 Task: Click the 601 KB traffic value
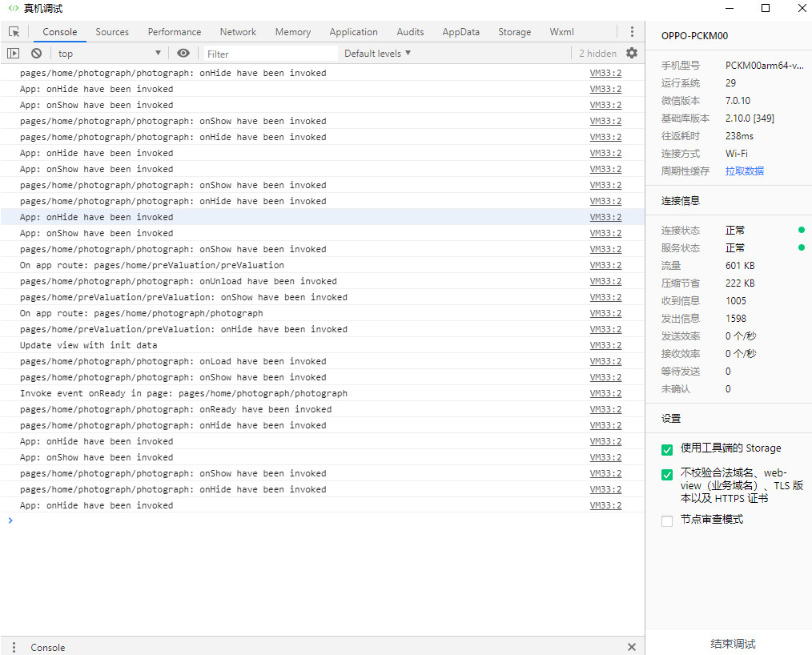point(739,266)
